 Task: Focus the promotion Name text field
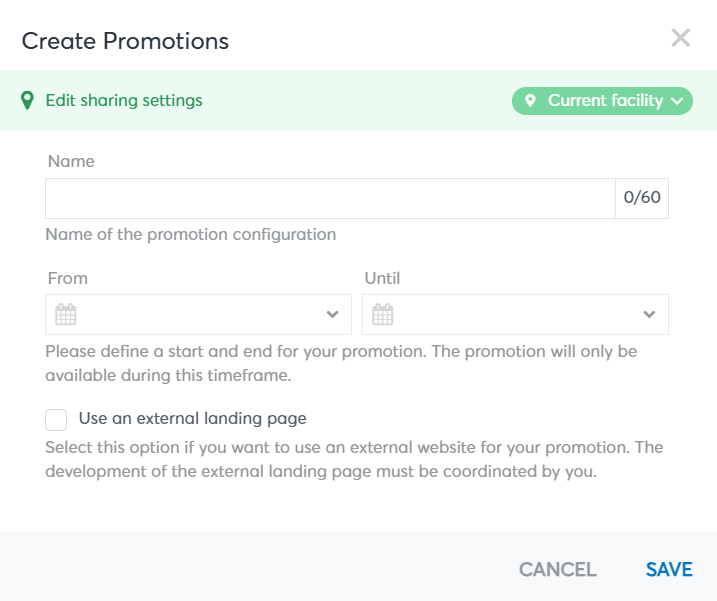pyautogui.click(x=330, y=198)
